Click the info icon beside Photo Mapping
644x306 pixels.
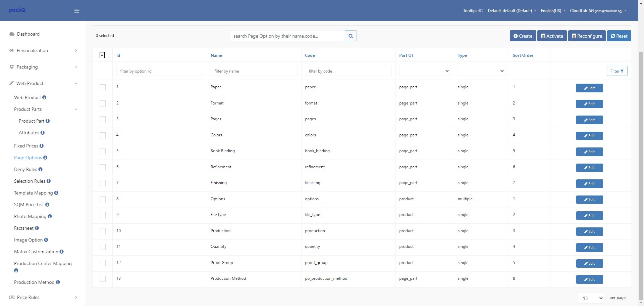[x=50, y=216]
